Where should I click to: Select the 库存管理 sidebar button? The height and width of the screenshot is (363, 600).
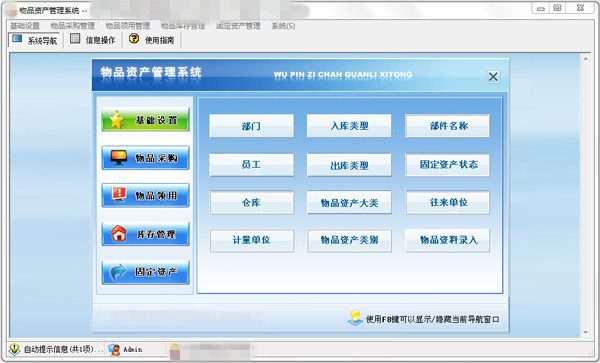[145, 234]
